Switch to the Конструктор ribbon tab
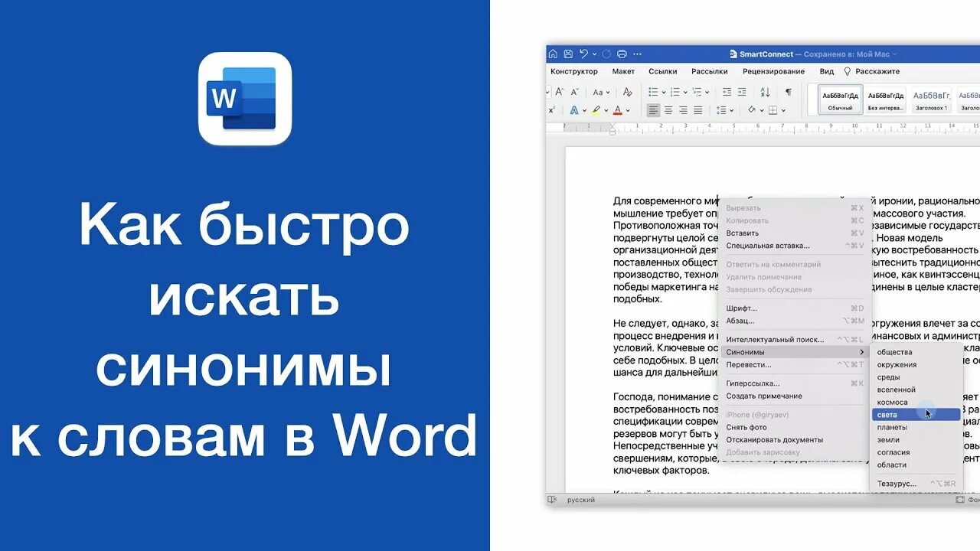The width and height of the screenshot is (980, 551). (574, 71)
